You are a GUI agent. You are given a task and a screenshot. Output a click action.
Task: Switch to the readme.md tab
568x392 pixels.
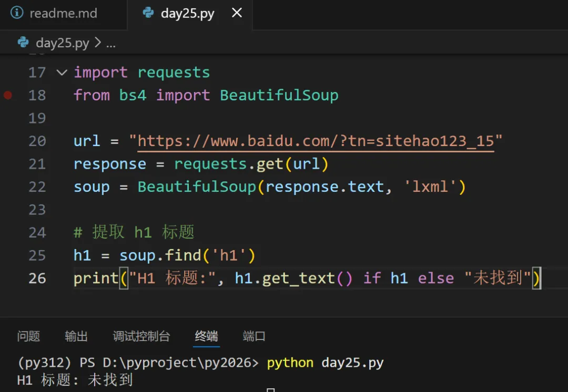pos(63,13)
